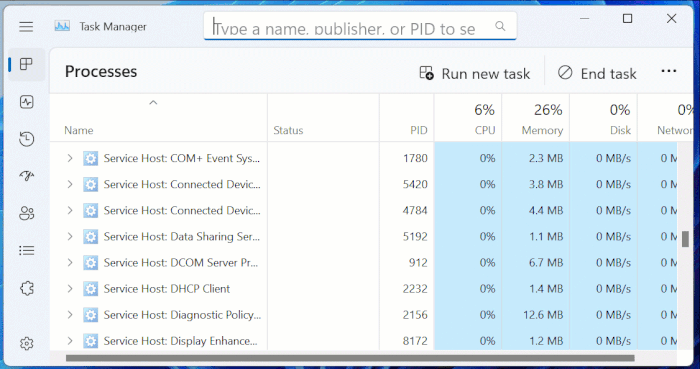Viewport: 700px width, 369px height.
Task: Click PID value 1780
Action: point(415,158)
